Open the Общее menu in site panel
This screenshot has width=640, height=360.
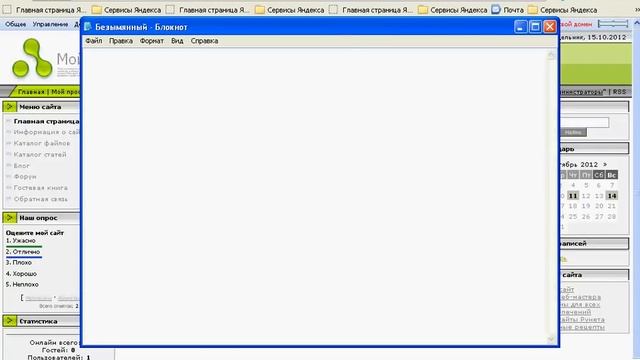coord(16,24)
